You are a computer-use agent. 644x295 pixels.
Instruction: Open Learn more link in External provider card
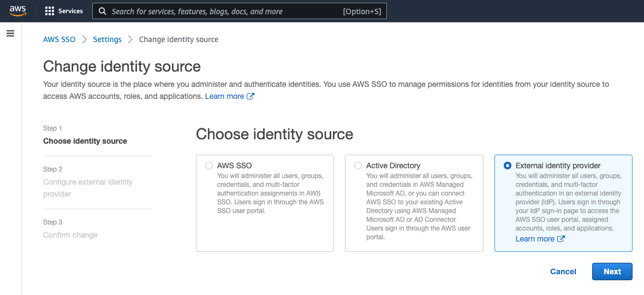(535, 239)
